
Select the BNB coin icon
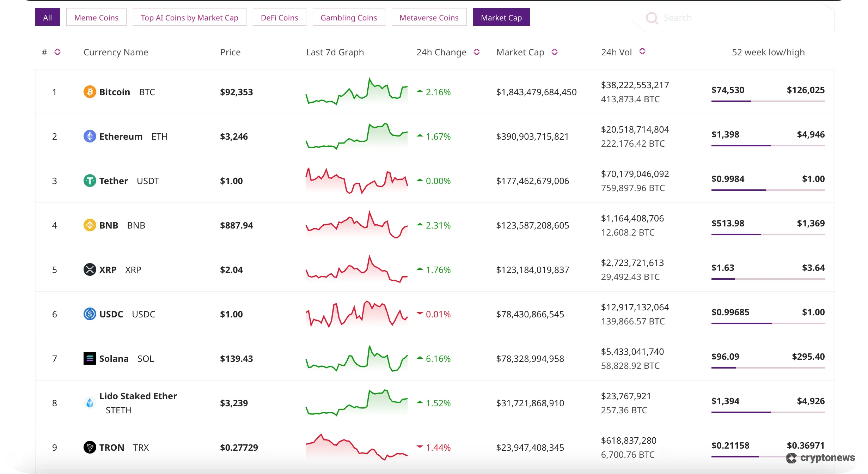tap(90, 225)
